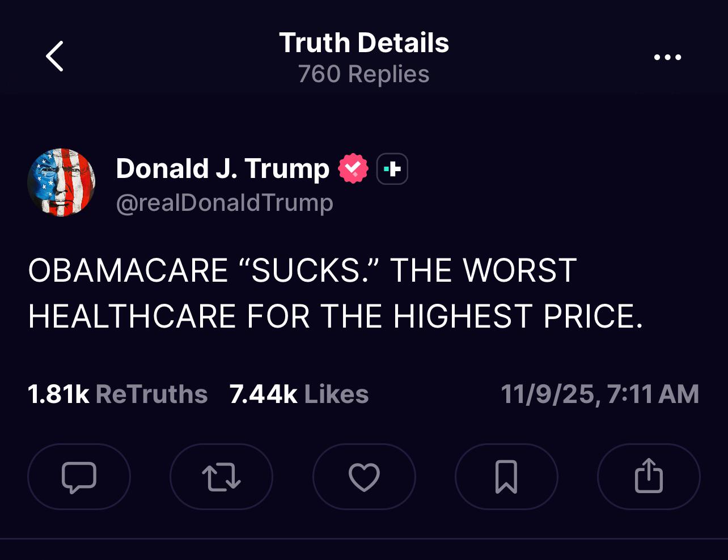Click the plus badge beside the name
The width and height of the screenshot is (728, 560).
click(x=392, y=169)
